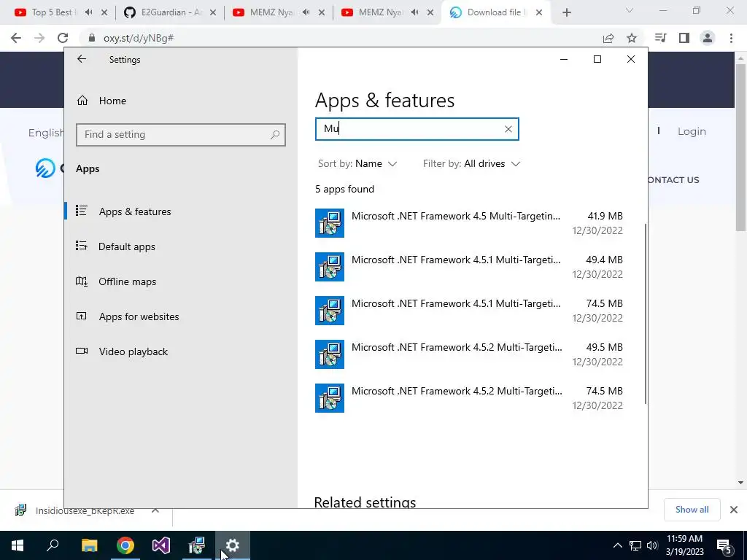Viewport: 747px width, 560px height.
Task: Open the installer icon on taskbar
Action: pyautogui.click(x=196, y=545)
